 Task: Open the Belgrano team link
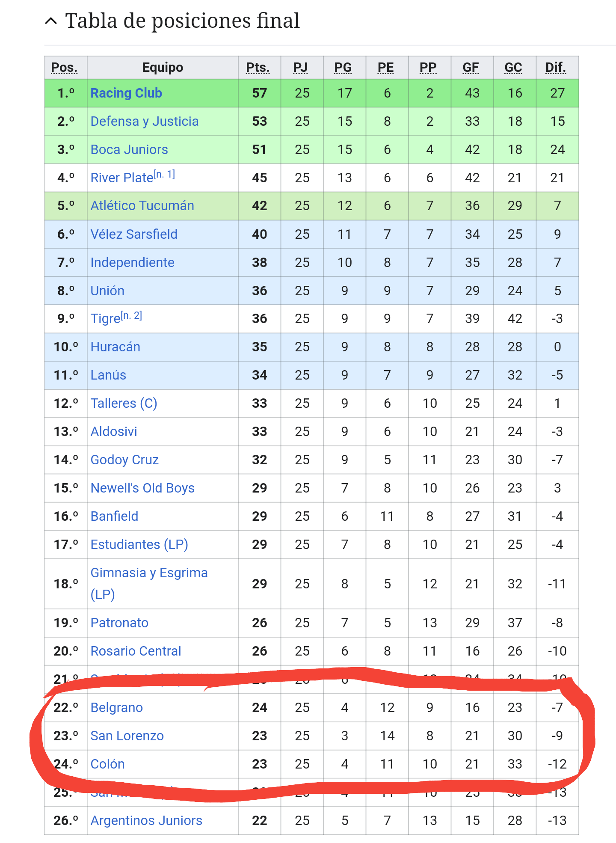pyautogui.click(x=117, y=707)
